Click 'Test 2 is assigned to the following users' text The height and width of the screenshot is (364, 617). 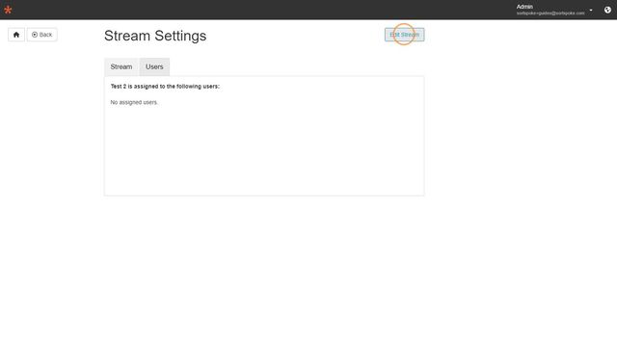coord(165,86)
